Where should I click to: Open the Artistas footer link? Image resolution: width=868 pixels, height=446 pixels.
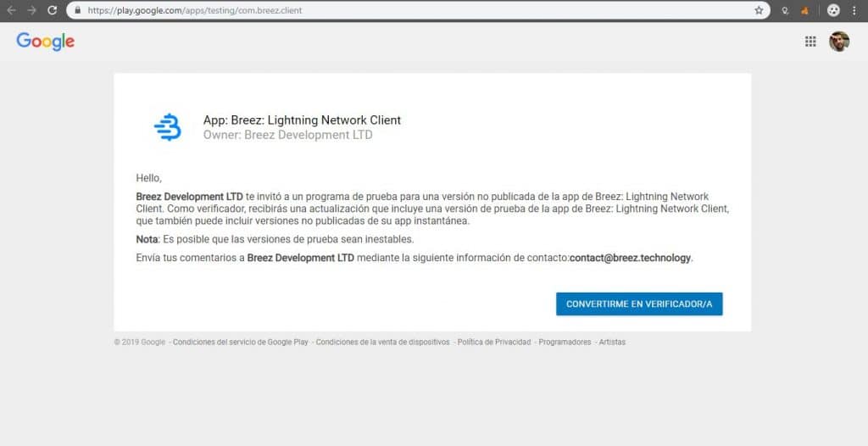click(612, 343)
